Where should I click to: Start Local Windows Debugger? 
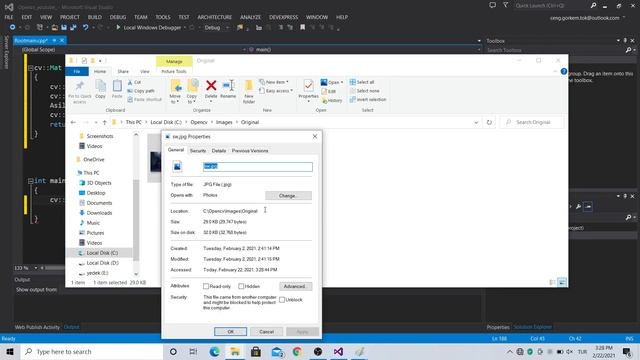coord(148,27)
